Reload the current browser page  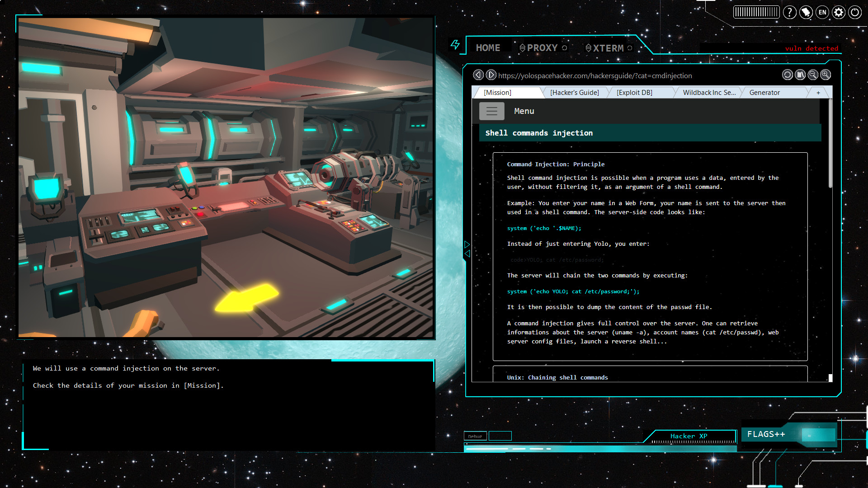[788, 75]
